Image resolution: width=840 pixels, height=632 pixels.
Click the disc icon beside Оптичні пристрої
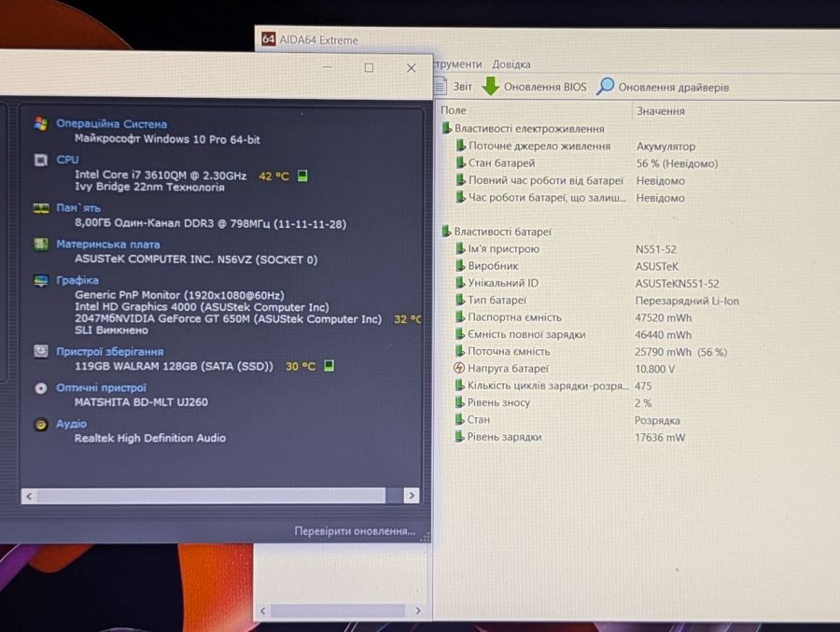point(41,387)
